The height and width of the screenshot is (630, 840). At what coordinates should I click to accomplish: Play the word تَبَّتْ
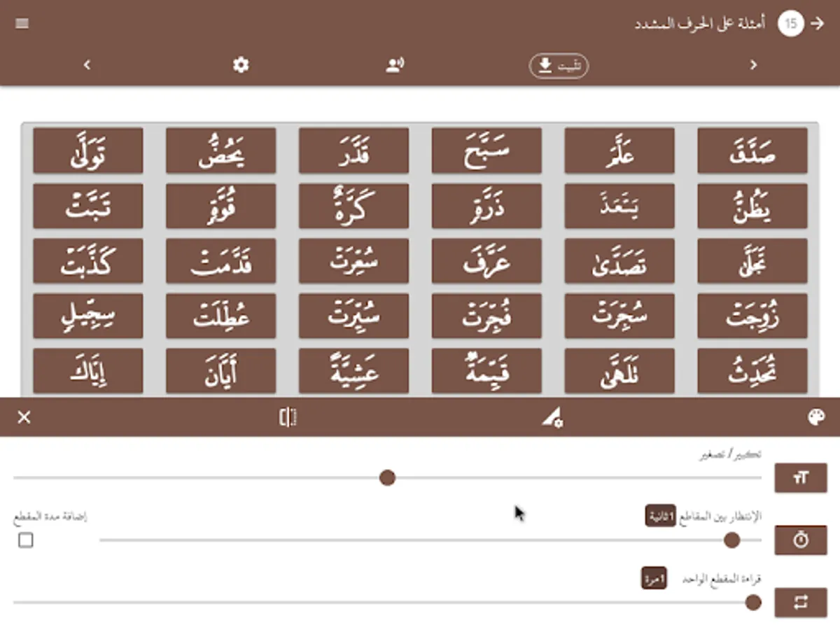point(87,206)
